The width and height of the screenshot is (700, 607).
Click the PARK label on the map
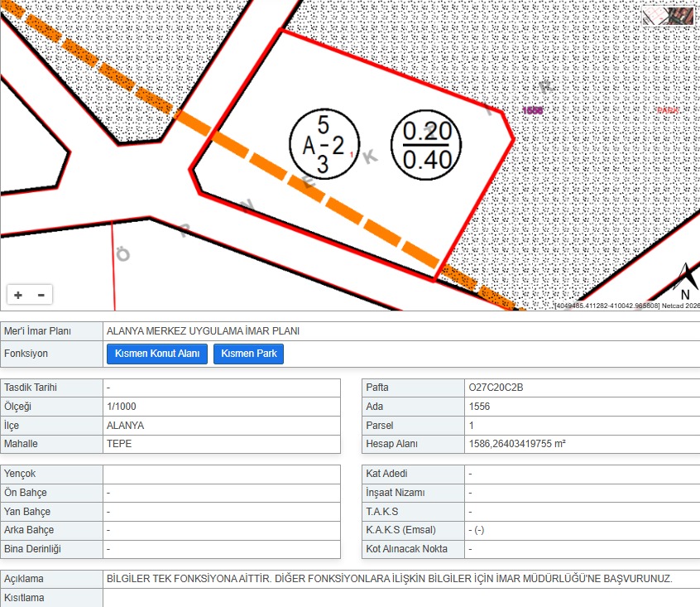(x=668, y=110)
